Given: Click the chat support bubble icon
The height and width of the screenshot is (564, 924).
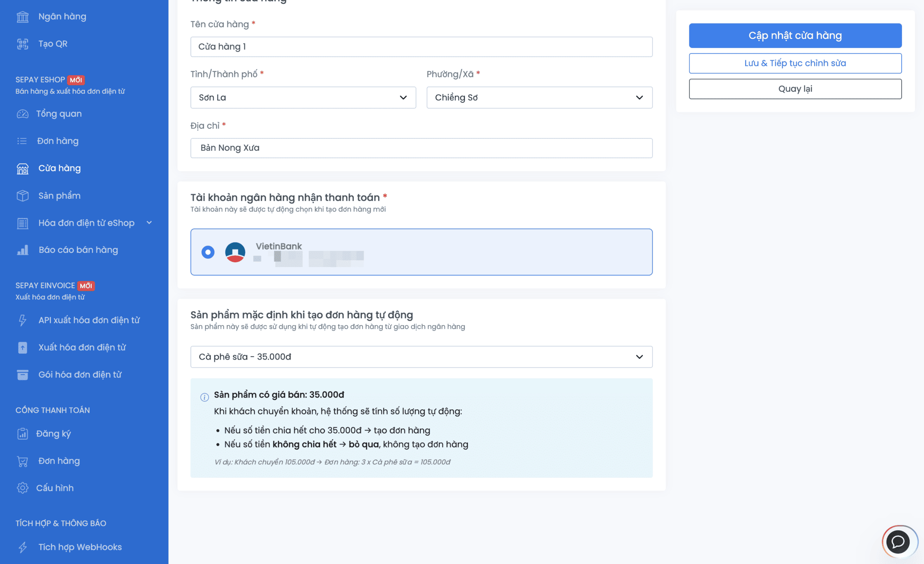Looking at the screenshot, I should (898, 542).
